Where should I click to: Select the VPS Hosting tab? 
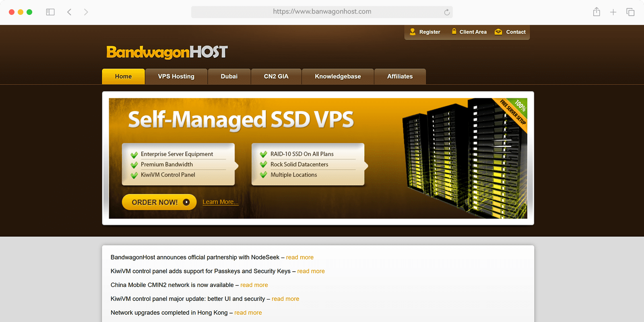click(x=176, y=76)
